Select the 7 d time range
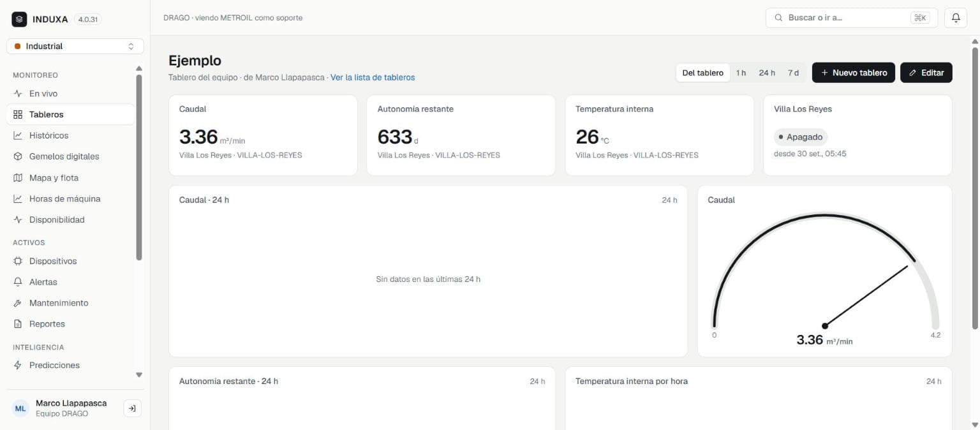This screenshot has height=430, width=980. [x=793, y=73]
